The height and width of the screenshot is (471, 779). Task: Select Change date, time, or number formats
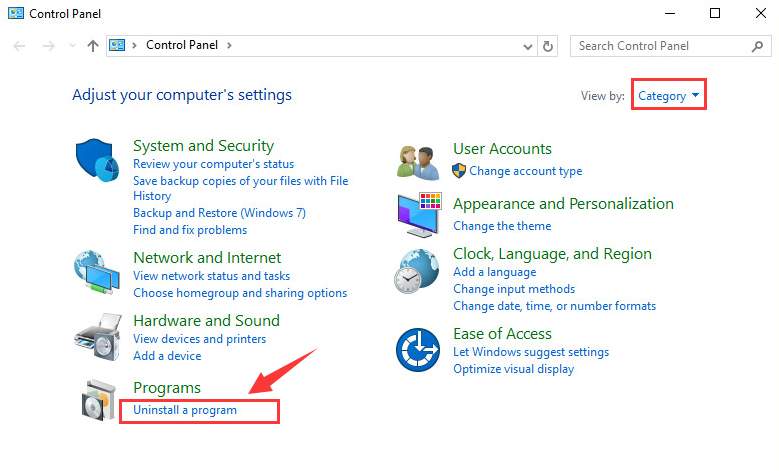(554, 306)
